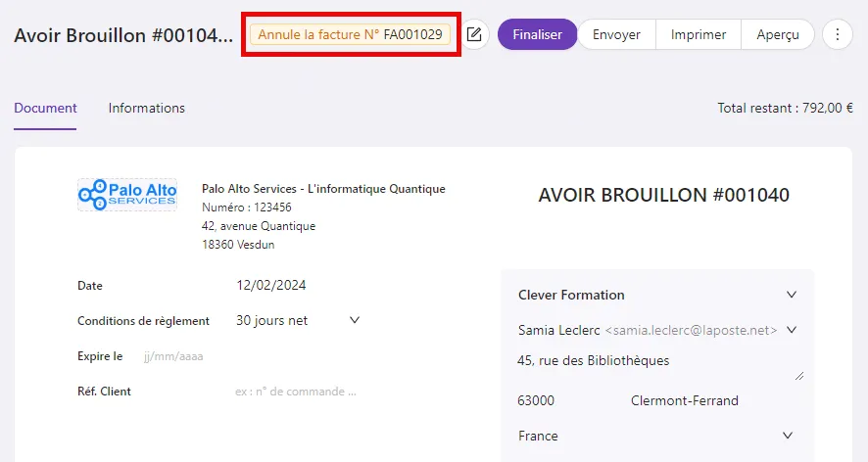This screenshot has width=868, height=462.
Task: Select the Document tab
Action: [x=45, y=108]
